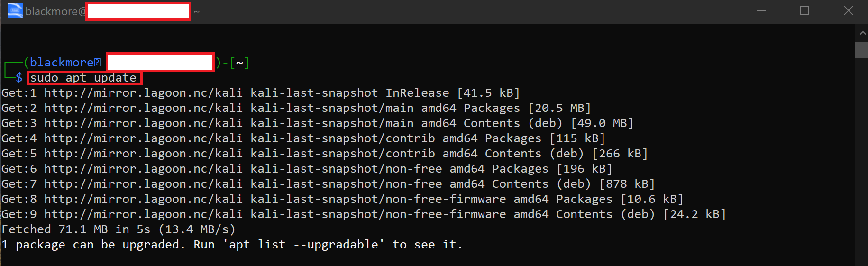
Task: Click the window title text 'blackmore@'
Action: 55,11
